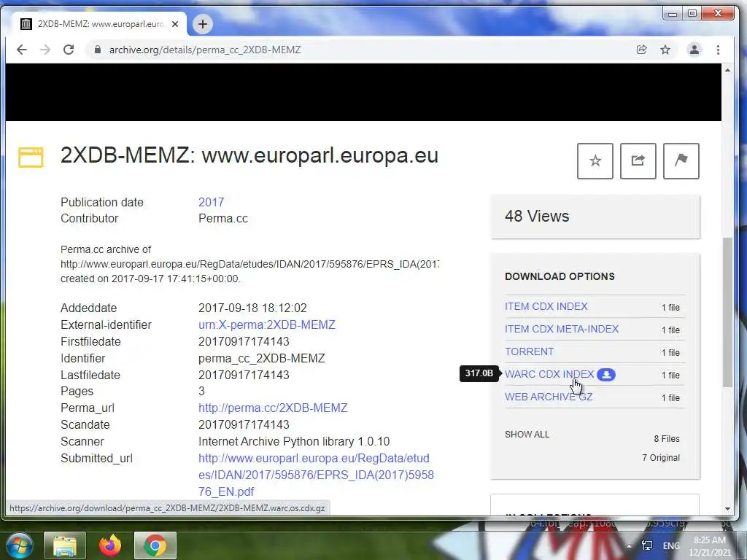Click the ENG language indicator

[671, 545]
